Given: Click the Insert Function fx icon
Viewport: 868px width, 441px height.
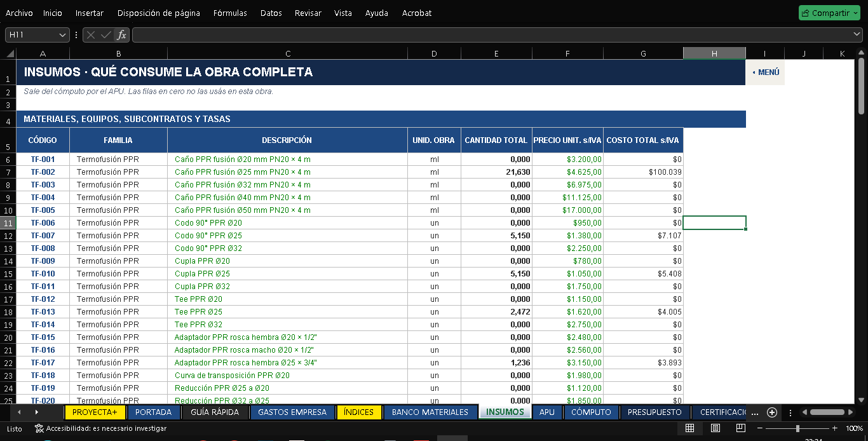Looking at the screenshot, I should coord(121,35).
